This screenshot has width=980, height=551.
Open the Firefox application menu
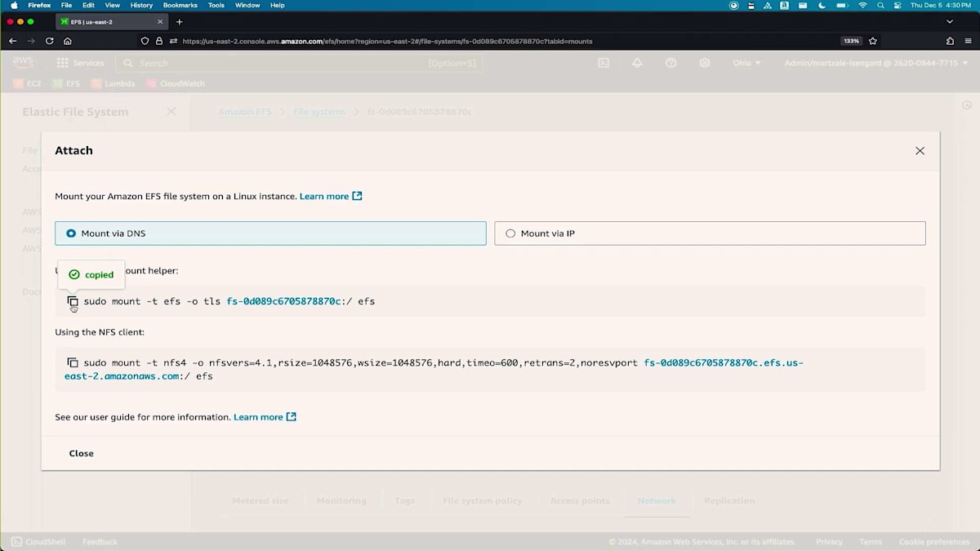point(39,5)
